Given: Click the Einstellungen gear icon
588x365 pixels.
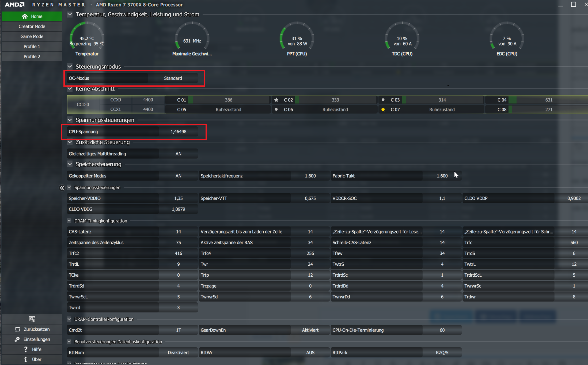Looking at the screenshot, I should [17, 339].
